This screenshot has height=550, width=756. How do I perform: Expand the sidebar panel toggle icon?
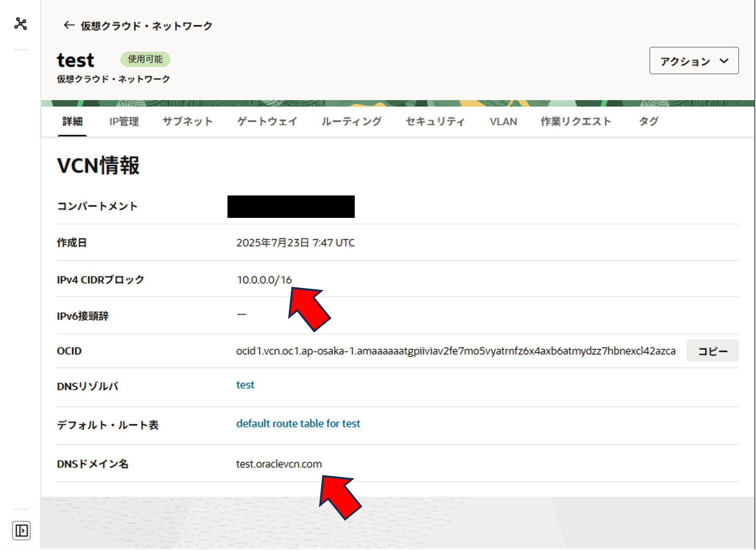(x=21, y=530)
